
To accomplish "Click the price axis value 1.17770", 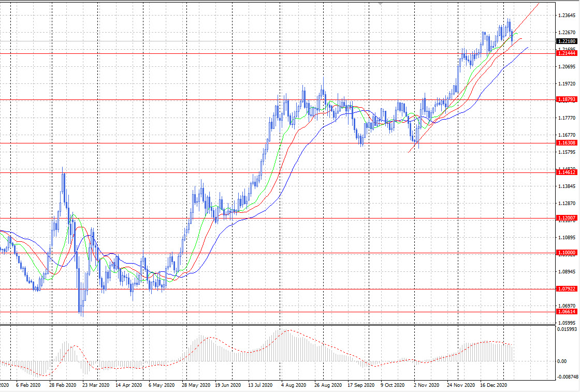I will tap(567, 118).
